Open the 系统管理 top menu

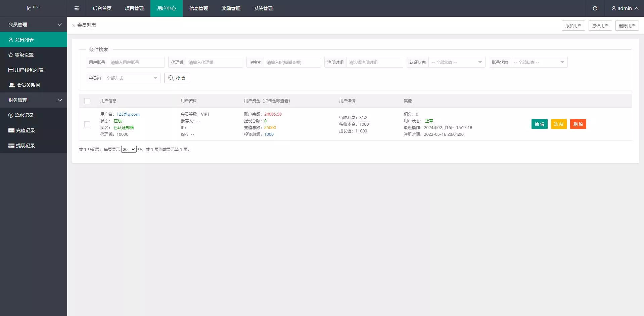pyautogui.click(x=263, y=8)
